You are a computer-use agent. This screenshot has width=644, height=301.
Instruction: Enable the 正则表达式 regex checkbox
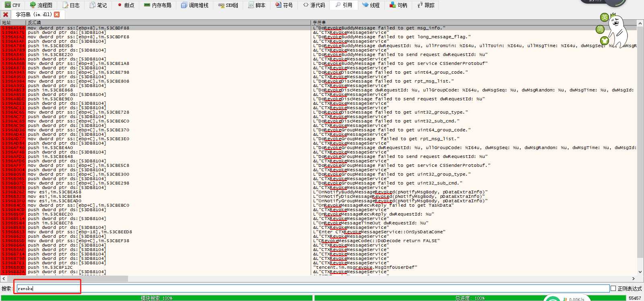[613, 289]
